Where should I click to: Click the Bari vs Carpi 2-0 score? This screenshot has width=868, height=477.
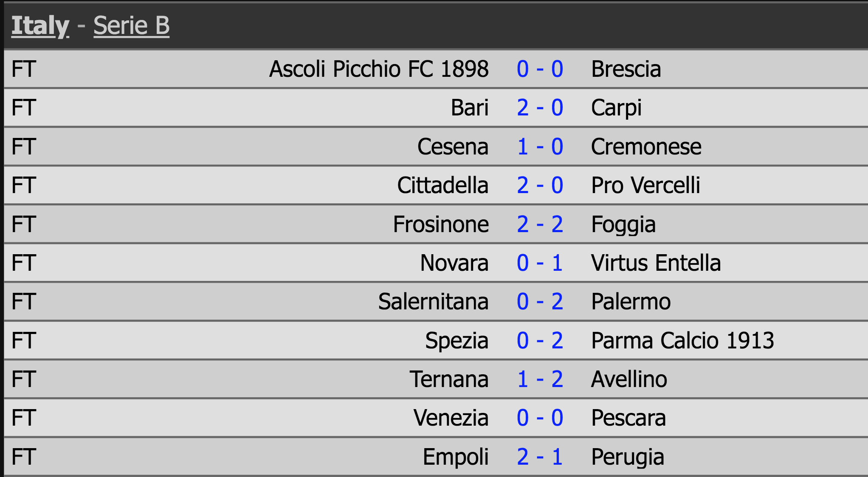pos(540,108)
